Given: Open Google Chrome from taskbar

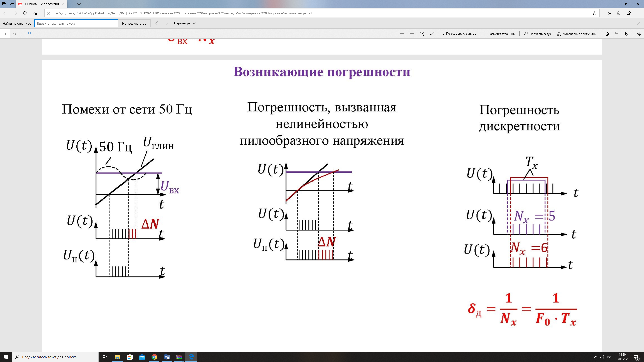Looking at the screenshot, I should (x=154, y=357).
